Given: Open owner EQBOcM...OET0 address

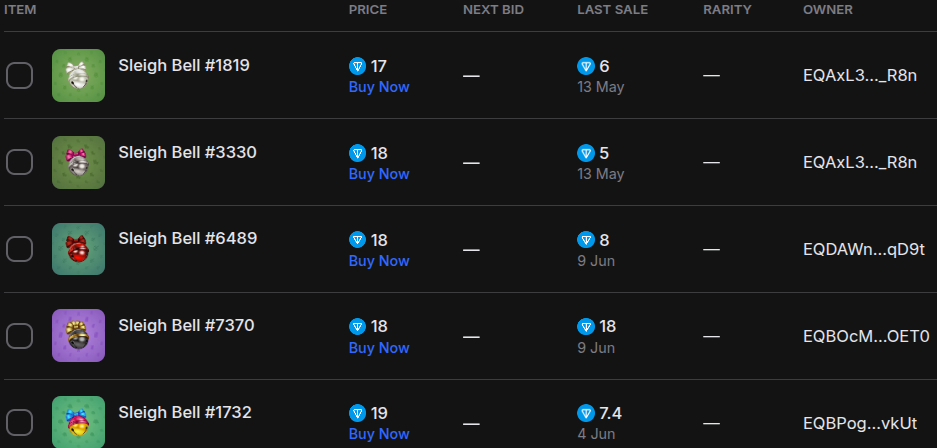Looking at the screenshot, I should tap(866, 336).
